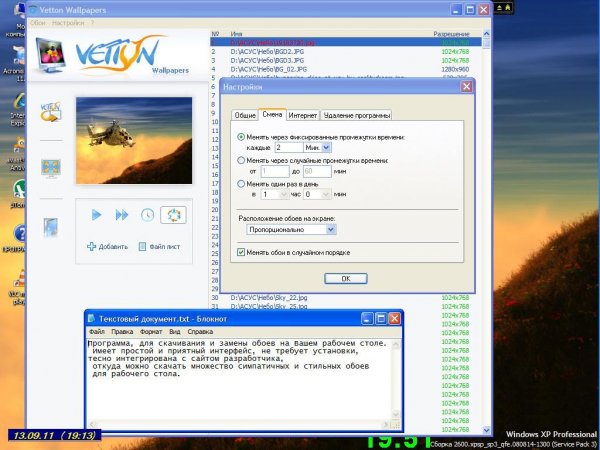This screenshot has height=450, width=600.
Task: Open the 'Удаление программы' tab
Action: click(x=357, y=115)
